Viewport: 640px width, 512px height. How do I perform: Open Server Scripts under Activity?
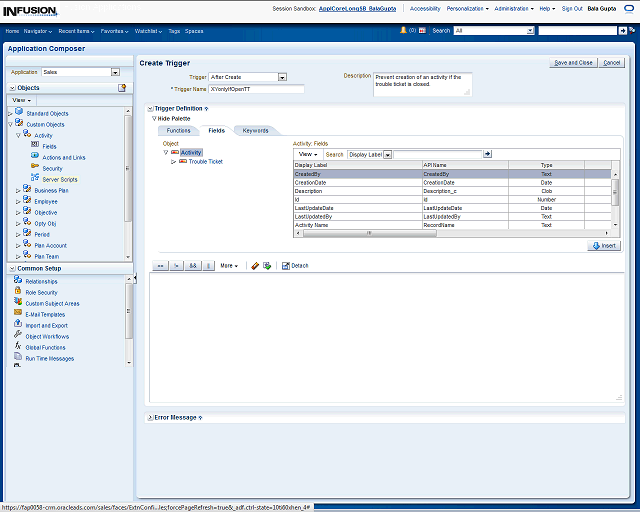click(59, 179)
